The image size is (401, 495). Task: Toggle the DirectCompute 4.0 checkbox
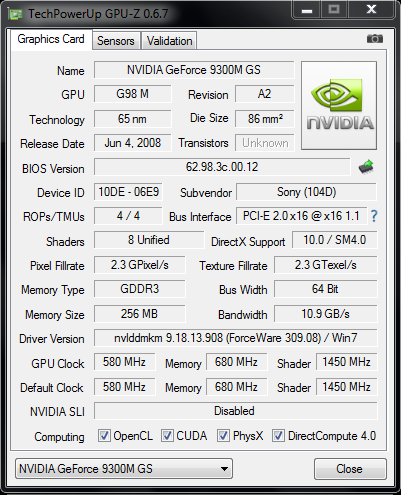(278, 435)
